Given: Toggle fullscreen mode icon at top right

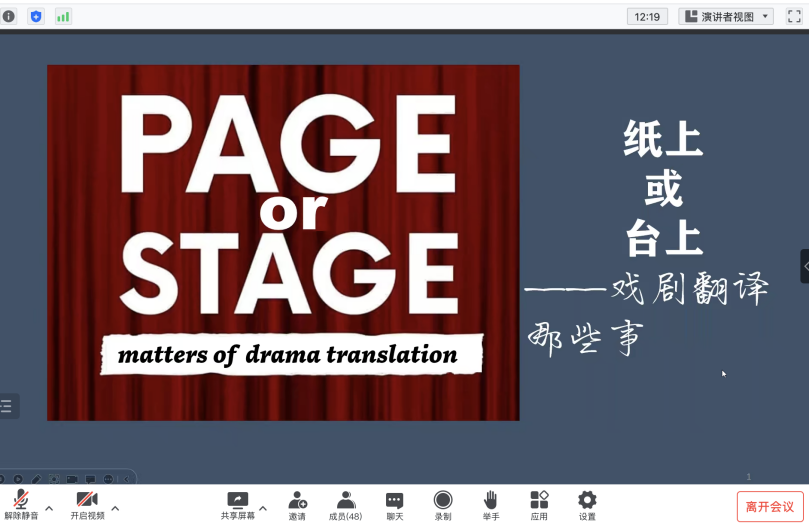Looking at the screenshot, I should 794,16.
